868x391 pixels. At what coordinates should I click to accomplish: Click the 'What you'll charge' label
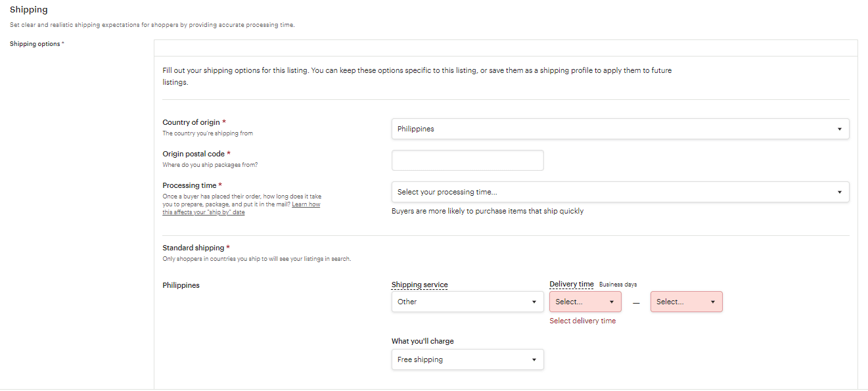pyautogui.click(x=423, y=341)
